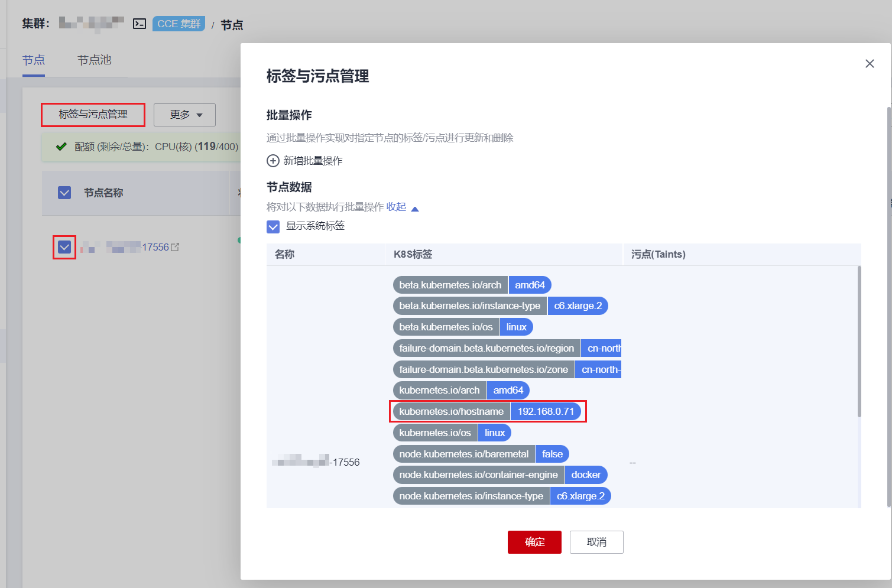Close the 标签与污点管理 dialog
The width and height of the screenshot is (892, 588).
869,64
